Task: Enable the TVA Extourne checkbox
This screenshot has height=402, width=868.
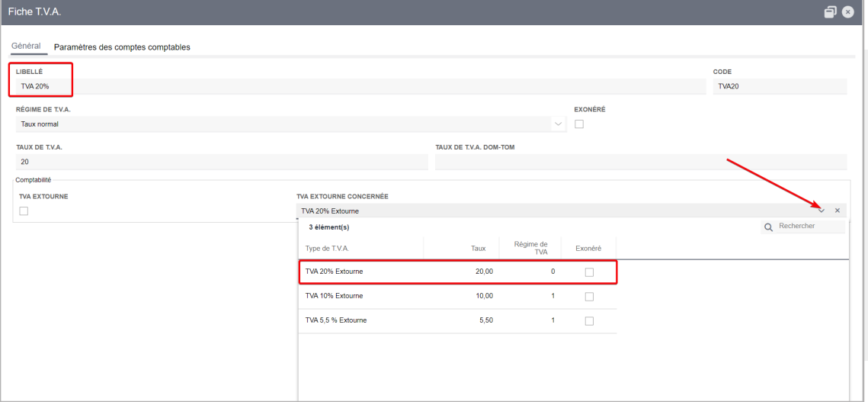Action: tap(24, 211)
